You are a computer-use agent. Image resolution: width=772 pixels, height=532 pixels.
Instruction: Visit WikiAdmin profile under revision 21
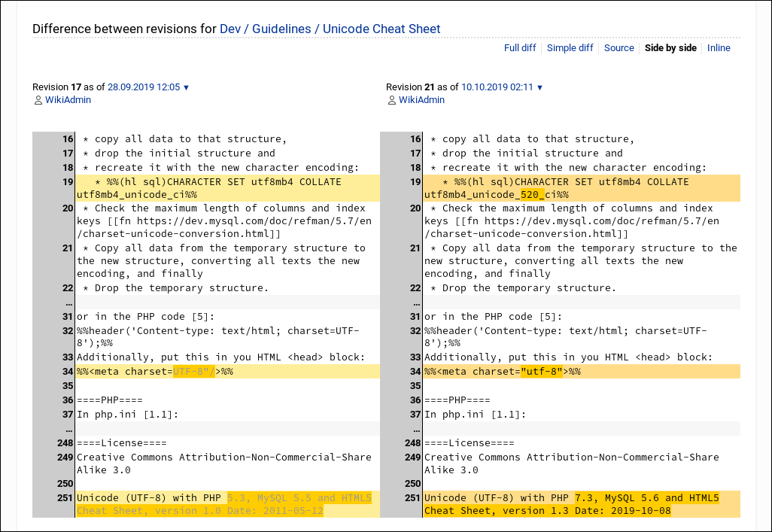(421, 99)
